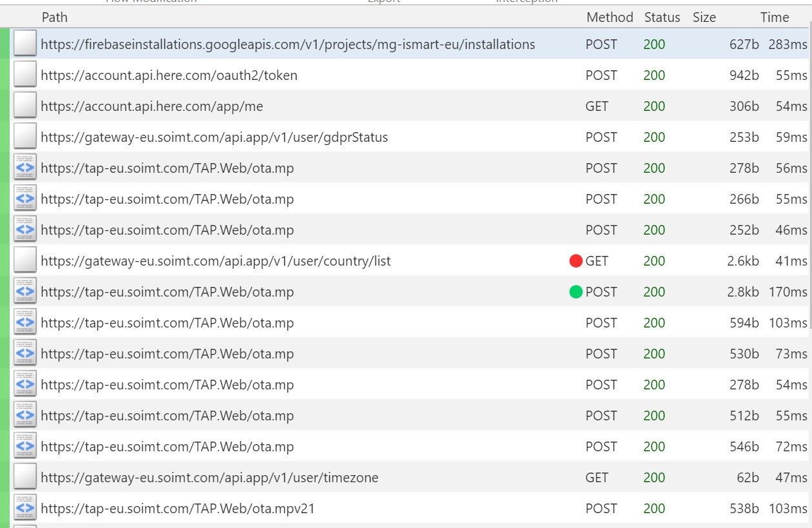Click the ota.mp path in the 46ms row
The height and width of the screenshot is (528, 812).
click(168, 230)
